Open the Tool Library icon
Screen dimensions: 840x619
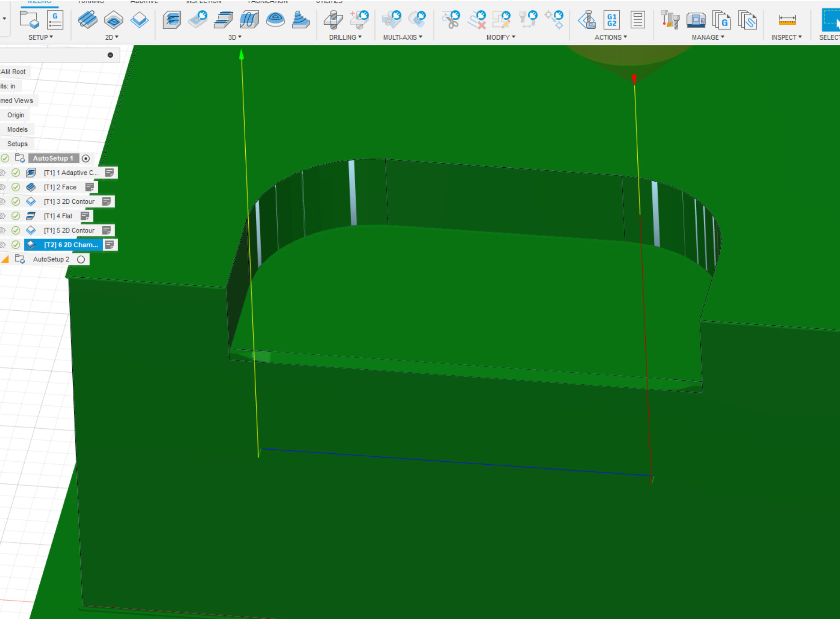point(670,20)
